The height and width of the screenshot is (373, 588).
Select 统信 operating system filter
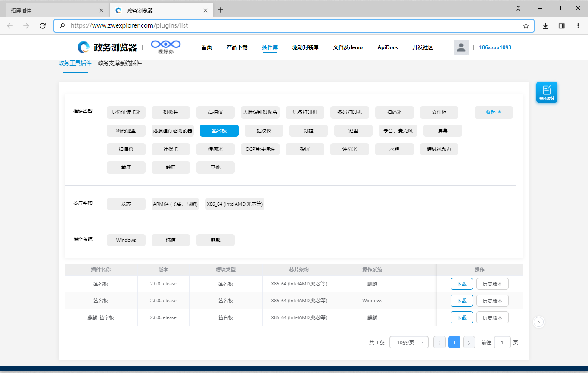click(x=171, y=240)
